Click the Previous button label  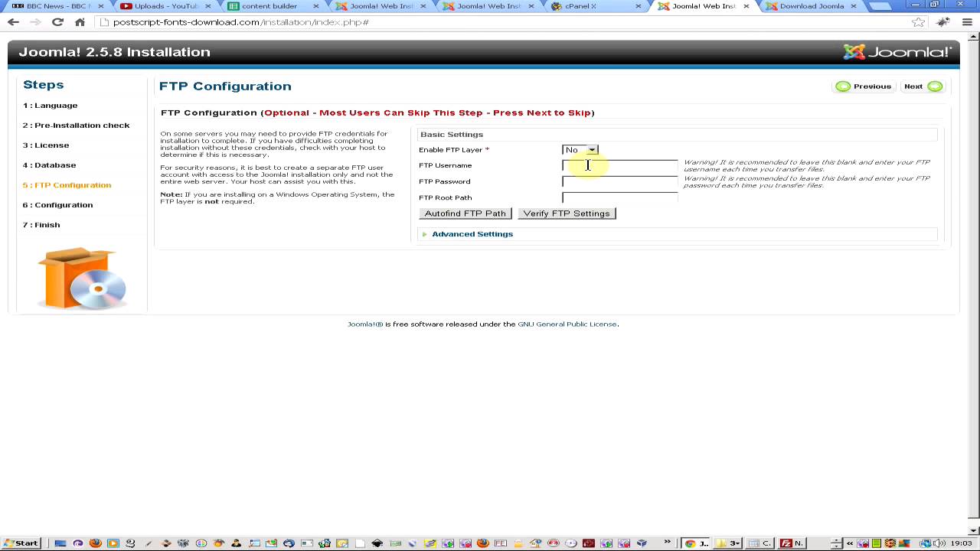pyautogui.click(x=872, y=86)
